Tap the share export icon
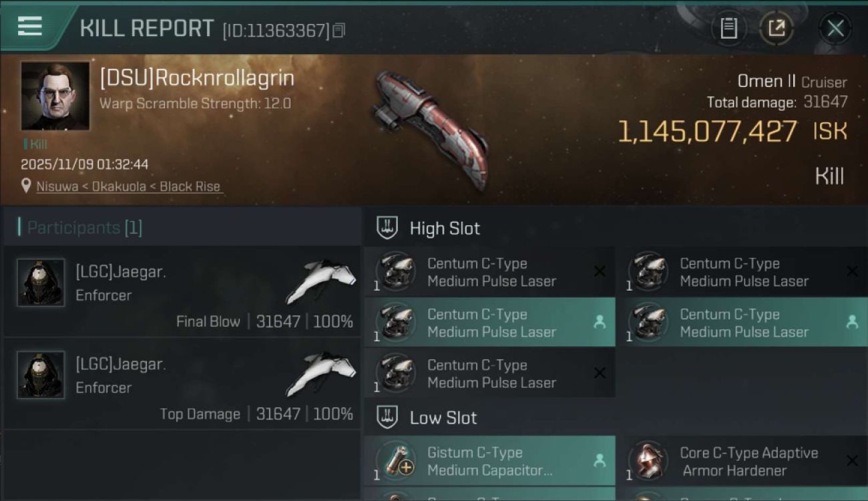The width and height of the screenshot is (868, 501). 777,28
